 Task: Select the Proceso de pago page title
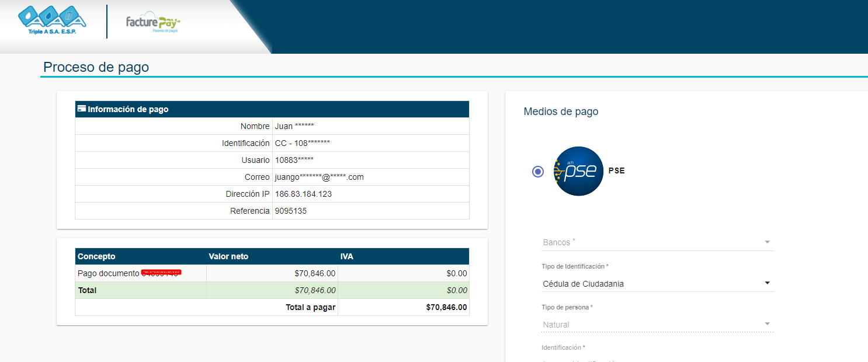(x=96, y=67)
